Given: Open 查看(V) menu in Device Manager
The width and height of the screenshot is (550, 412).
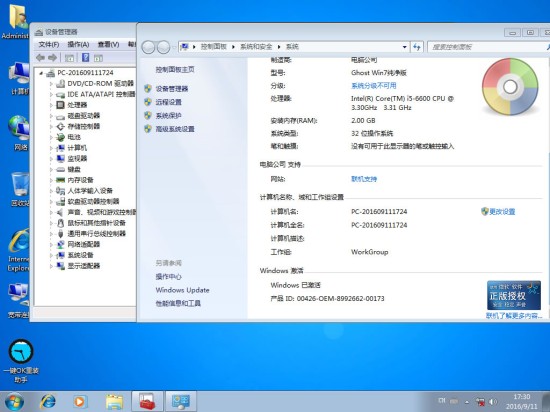Looking at the screenshot, I should [x=108, y=45].
